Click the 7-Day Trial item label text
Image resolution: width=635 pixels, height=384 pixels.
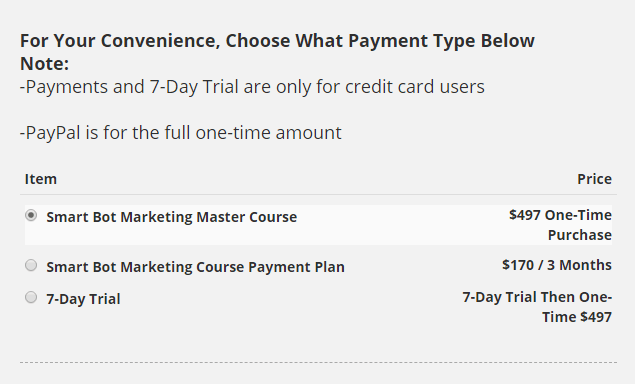83,299
